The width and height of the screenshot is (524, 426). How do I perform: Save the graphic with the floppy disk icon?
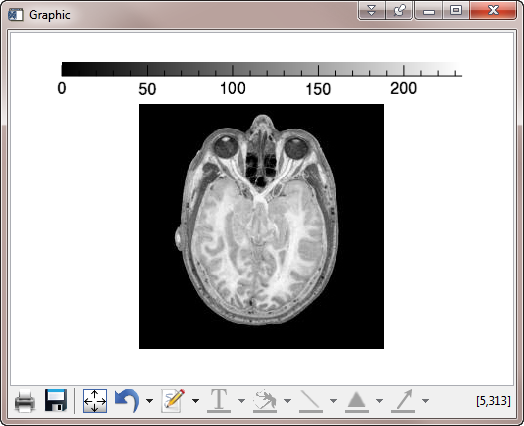[x=56, y=400]
